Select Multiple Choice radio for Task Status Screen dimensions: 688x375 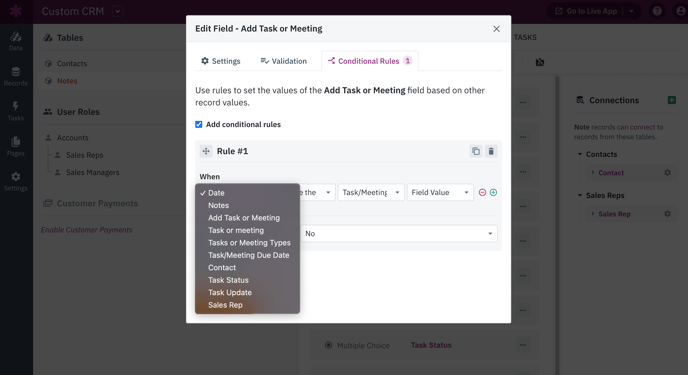click(x=328, y=345)
